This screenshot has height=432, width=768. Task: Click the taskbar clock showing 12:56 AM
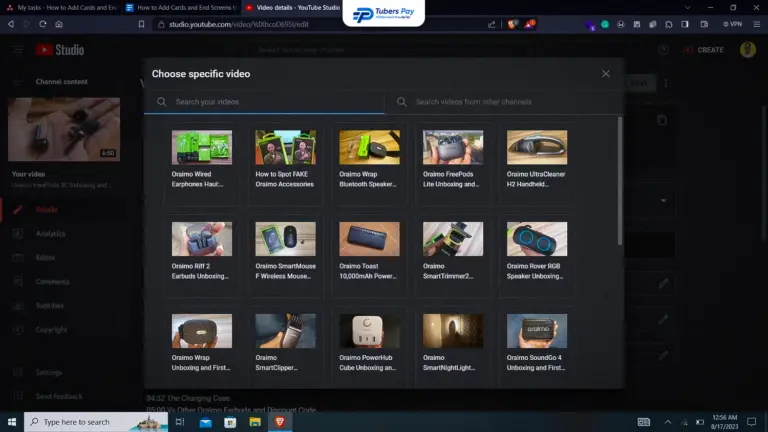click(x=724, y=422)
